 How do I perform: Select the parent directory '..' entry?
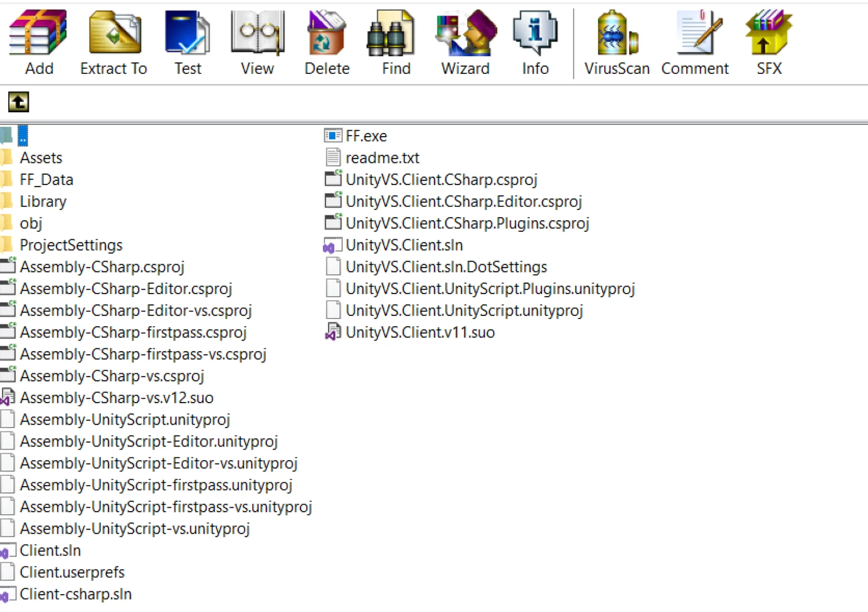(23, 136)
